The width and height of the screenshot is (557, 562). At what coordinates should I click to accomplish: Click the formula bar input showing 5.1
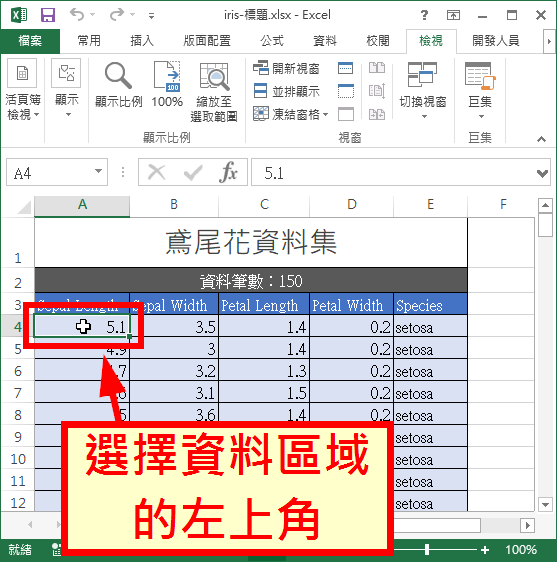[x=393, y=173]
